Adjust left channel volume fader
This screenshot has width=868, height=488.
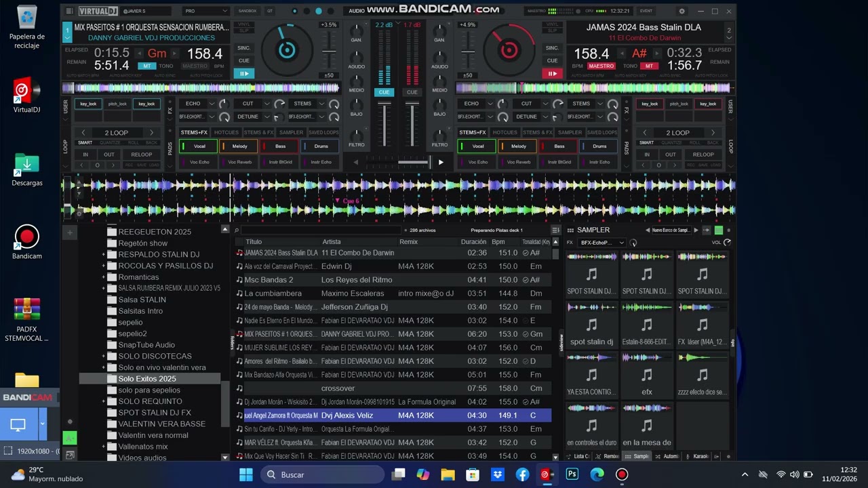384,124
